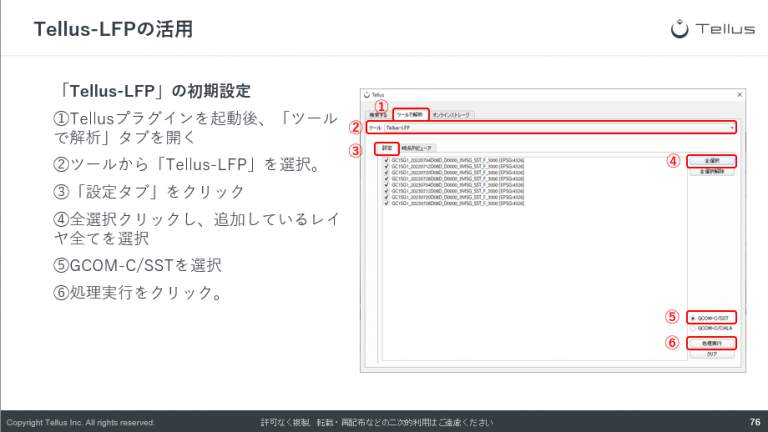768x432 pixels.
Task: Click the step text ⑥処理実行をクリック。
Action: tap(139, 292)
